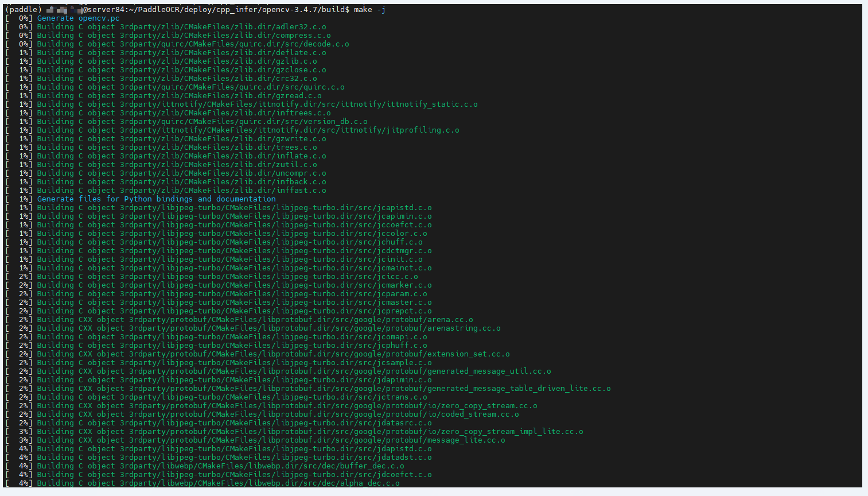The height and width of the screenshot is (496, 868).
Task: Click the jitprofiling.c.o build line
Action: click(232, 130)
